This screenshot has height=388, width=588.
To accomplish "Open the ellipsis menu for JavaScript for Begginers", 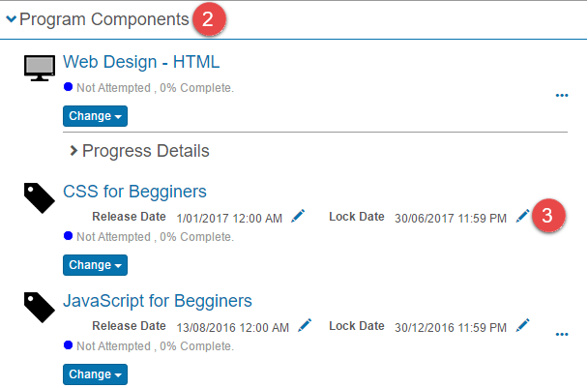I will (562, 335).
